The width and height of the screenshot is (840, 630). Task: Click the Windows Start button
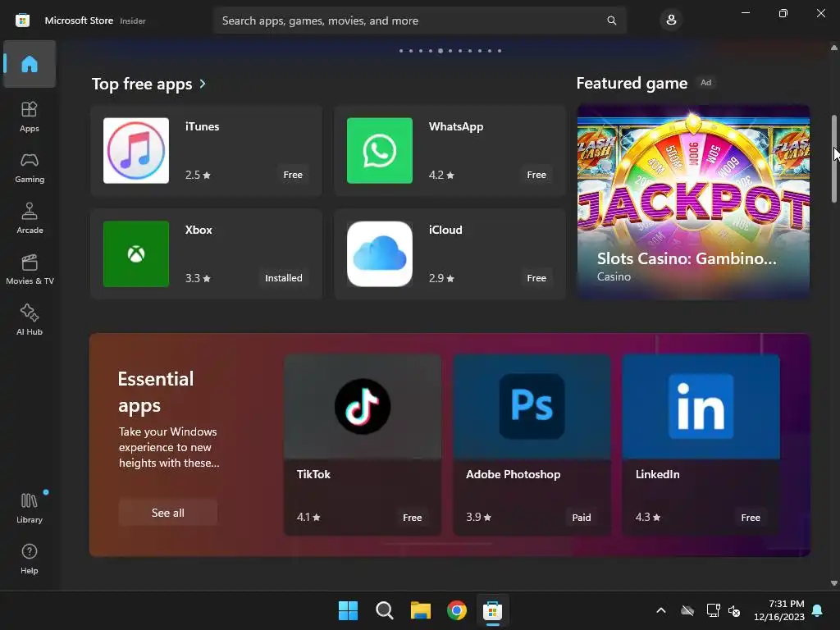348,610
